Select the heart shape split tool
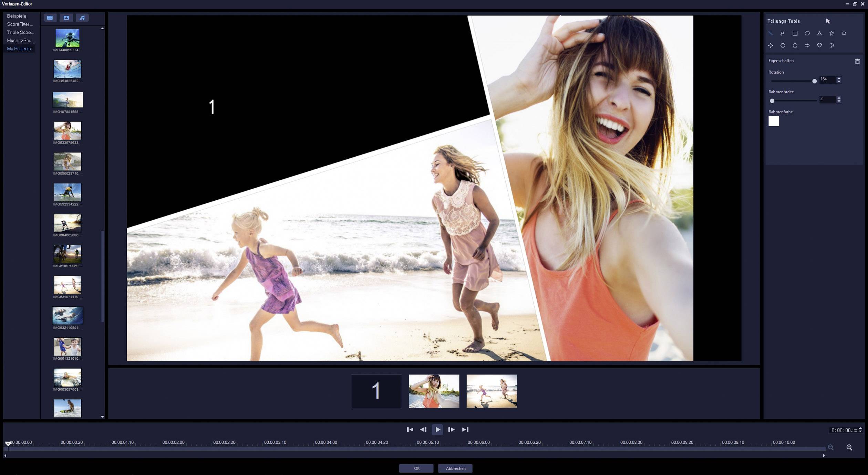This screenshot has width=868, height=475. [819, 45]
